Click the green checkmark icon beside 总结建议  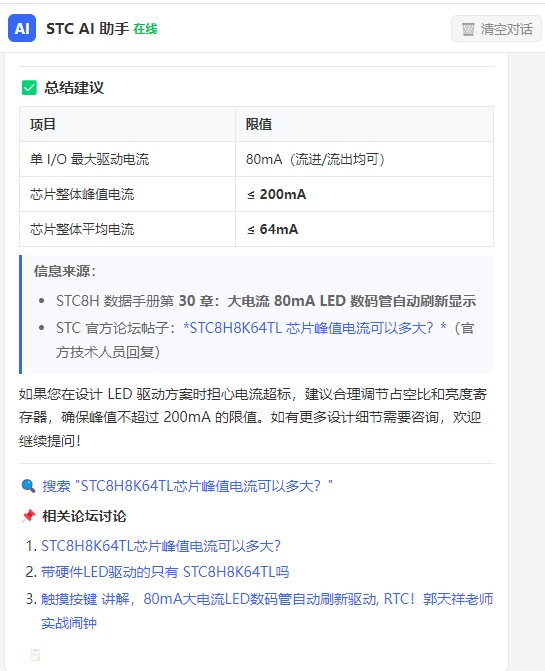click(29, 88)
